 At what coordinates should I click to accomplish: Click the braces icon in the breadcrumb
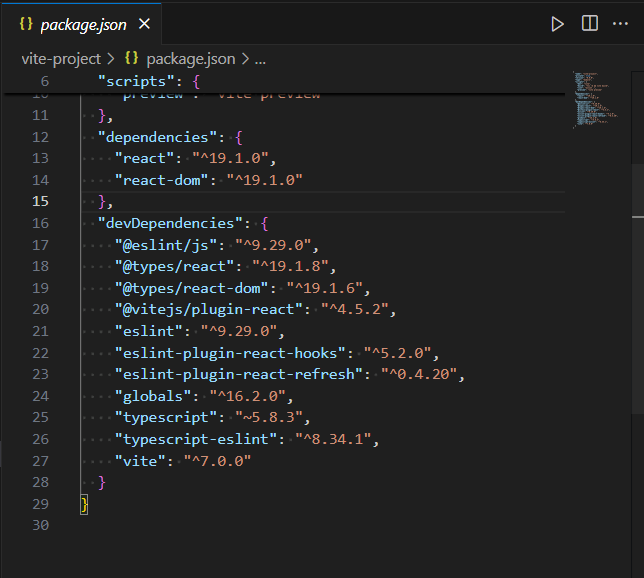[131, 58]
